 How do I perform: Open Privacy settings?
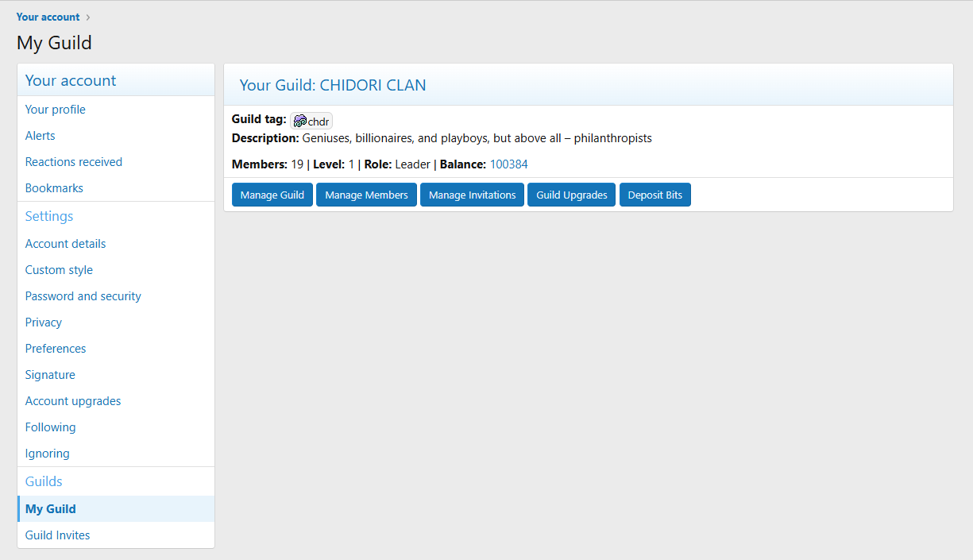click(116, 322)
